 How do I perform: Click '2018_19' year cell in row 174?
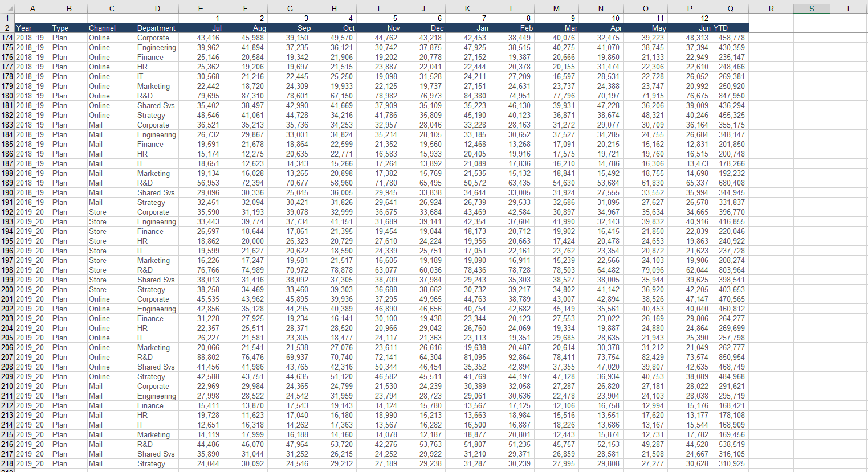pyautogui.click(x=32, y=38)
